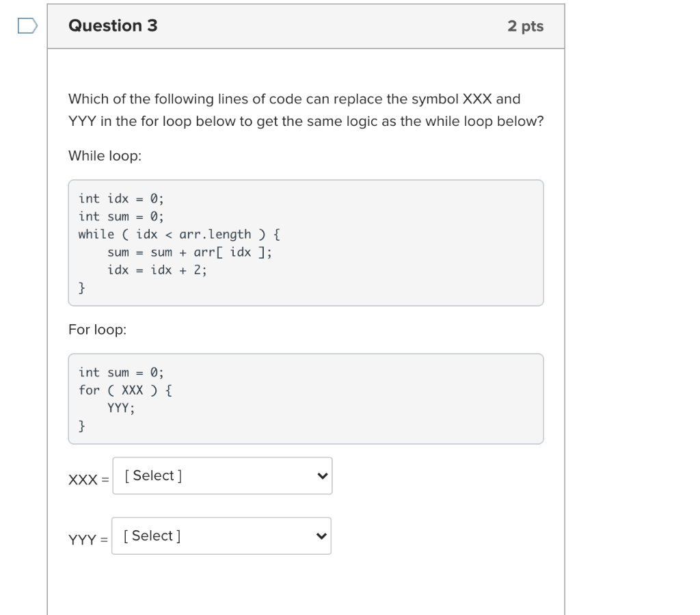
Task: Click the question prompt paragraph text
Action: click(306, 110)
